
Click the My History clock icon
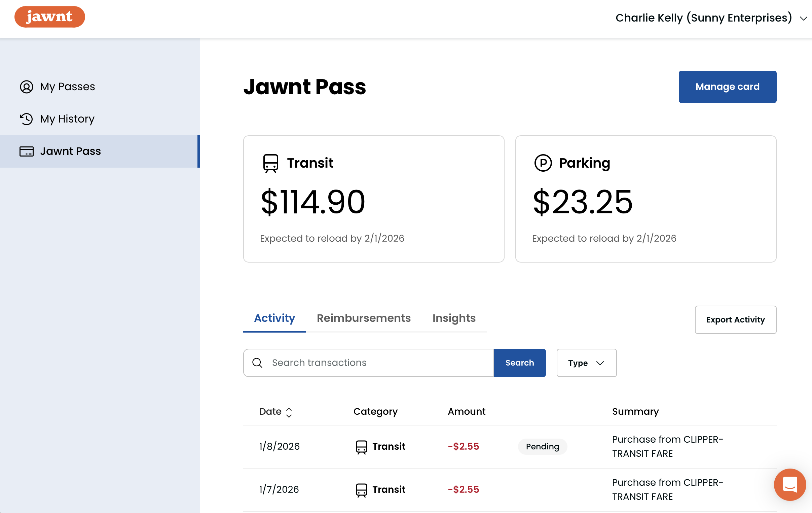click(x=26, y=119)
